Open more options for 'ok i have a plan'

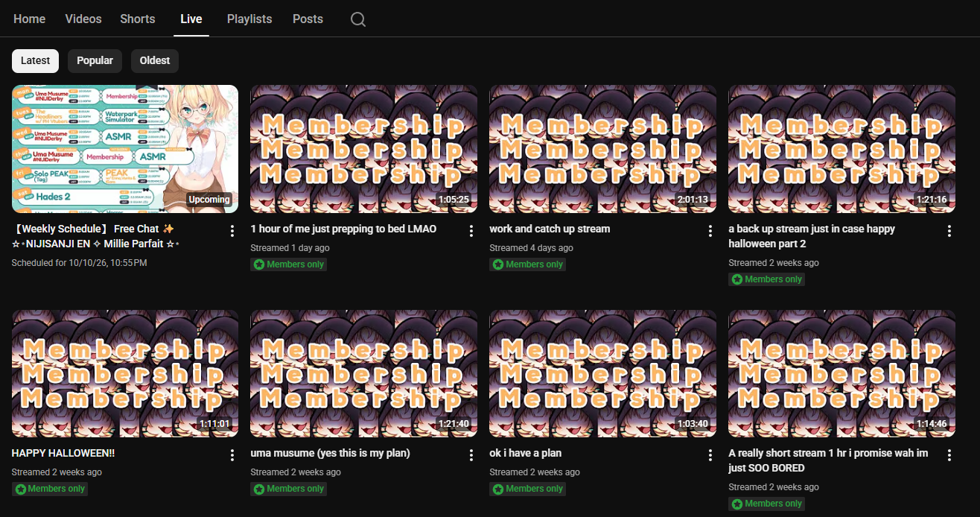pos(710,455)
